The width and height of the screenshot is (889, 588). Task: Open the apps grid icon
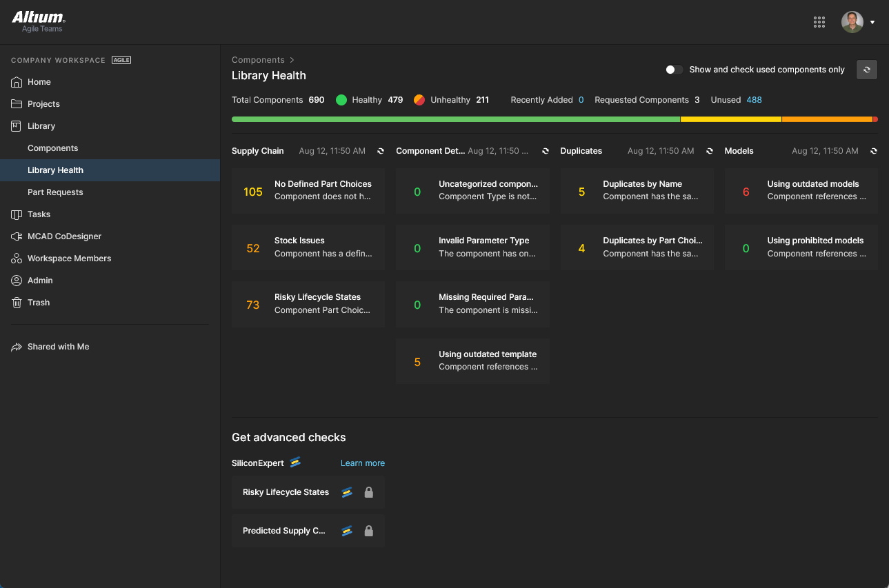tap(819, 22)
